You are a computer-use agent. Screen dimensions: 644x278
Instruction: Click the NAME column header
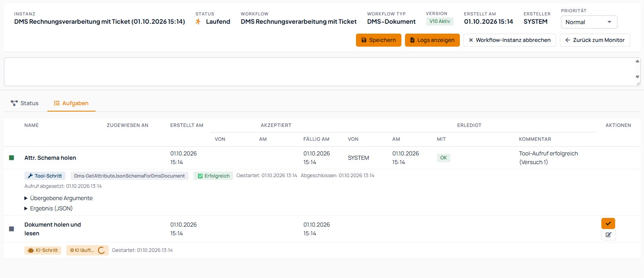[32, 125]
